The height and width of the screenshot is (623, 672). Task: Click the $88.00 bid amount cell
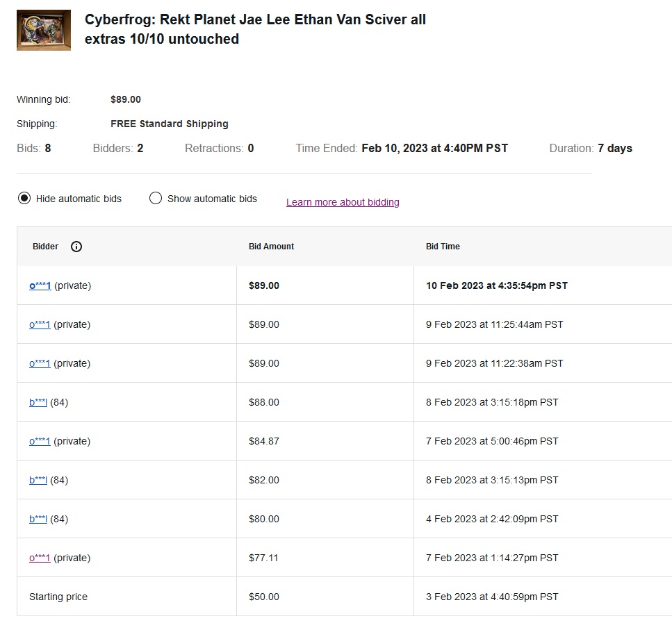[x=264, y=402]
